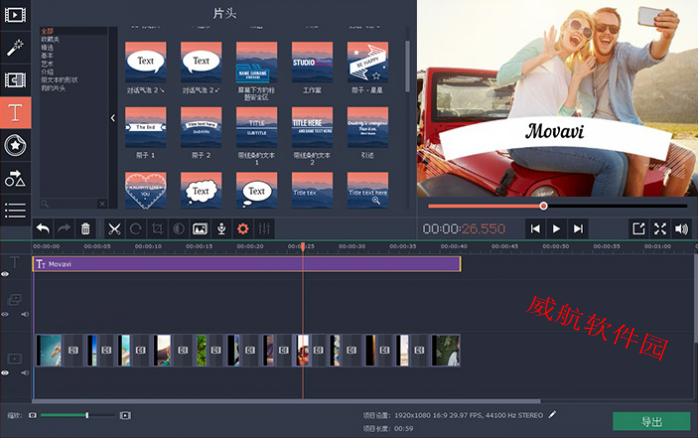The image size is (698, 438).
Task: Open the Transitions tab in sidebar
Action: point(15,80)
